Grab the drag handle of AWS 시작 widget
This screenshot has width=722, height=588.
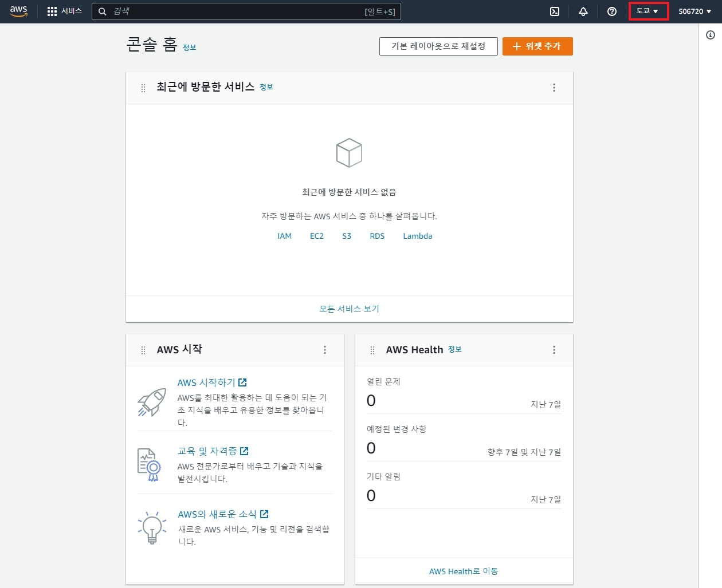pyautogui.click(x=143, y=350)
